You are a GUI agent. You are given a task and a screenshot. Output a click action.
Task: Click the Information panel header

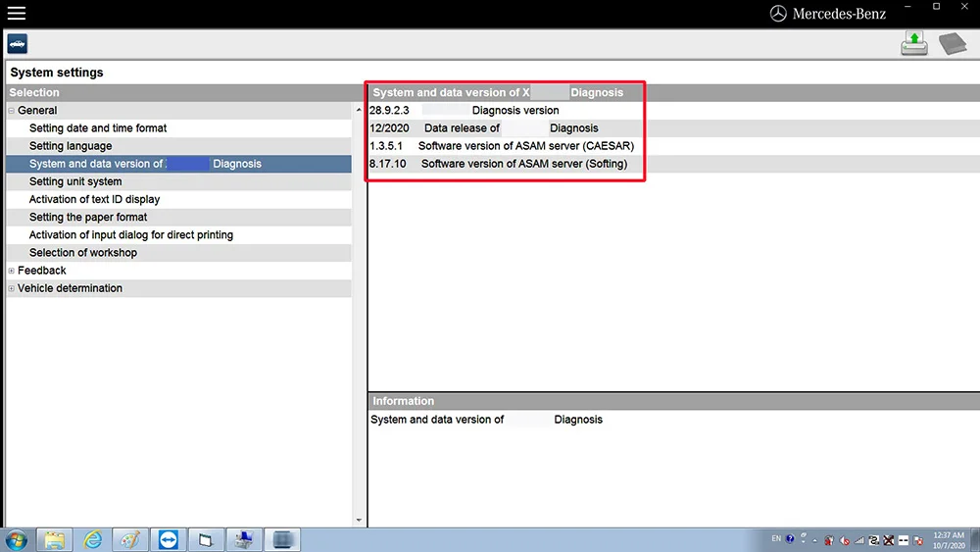(x=674, y=401)
